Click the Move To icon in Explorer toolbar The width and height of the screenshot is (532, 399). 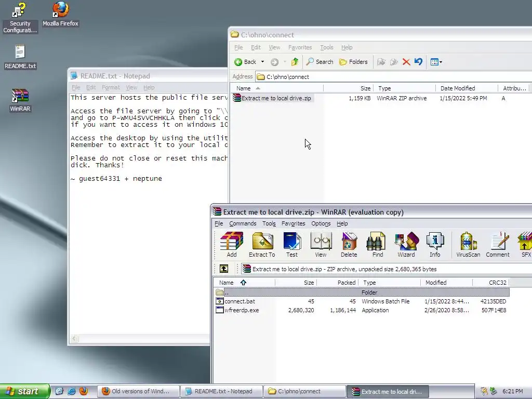coord(381,62)
